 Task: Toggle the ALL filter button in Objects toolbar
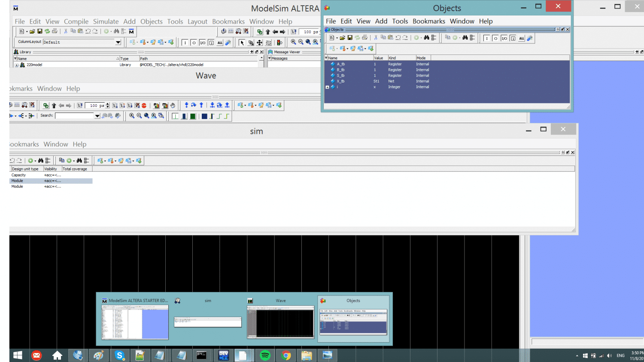coord(522,38)
